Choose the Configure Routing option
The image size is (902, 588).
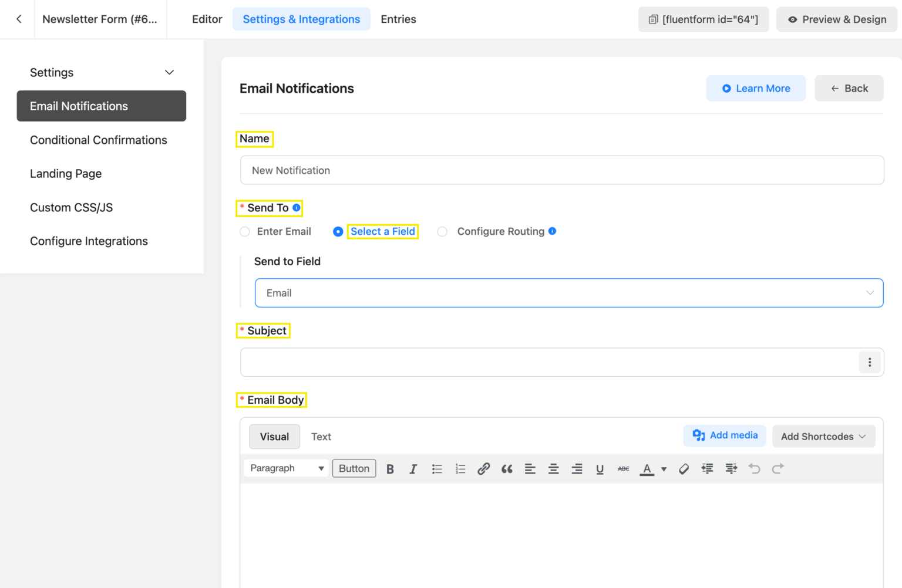(x=442, y=231)
